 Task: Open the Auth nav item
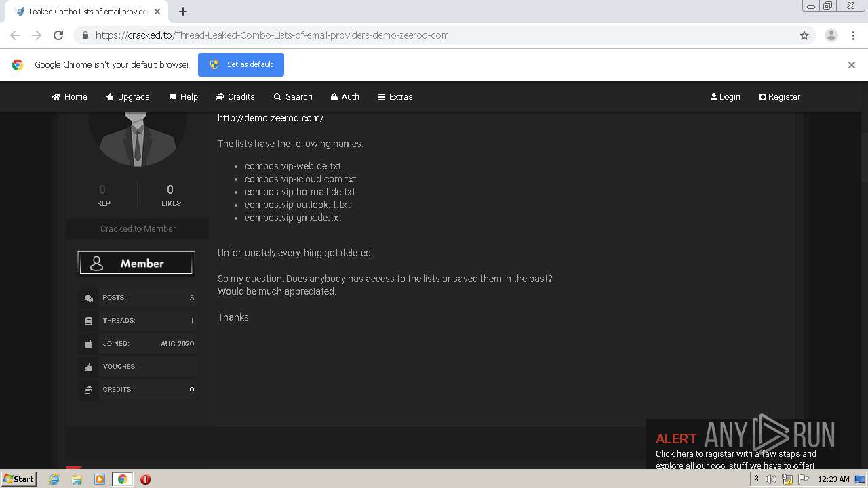pos(344,97)
